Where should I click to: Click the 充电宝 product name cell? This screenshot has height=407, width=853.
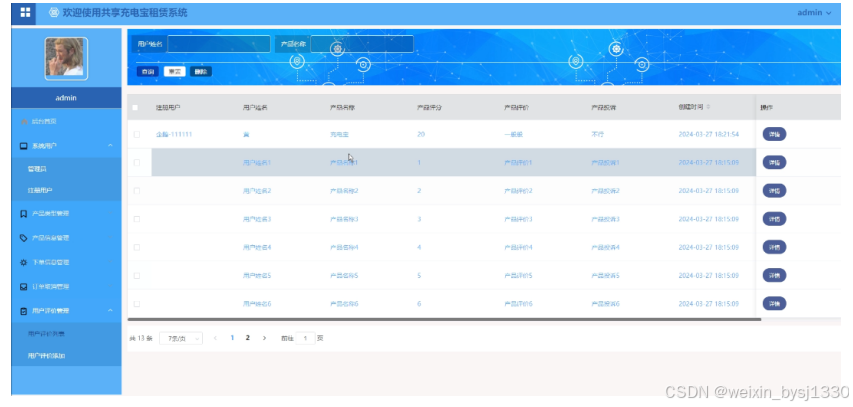coord(338,134)
